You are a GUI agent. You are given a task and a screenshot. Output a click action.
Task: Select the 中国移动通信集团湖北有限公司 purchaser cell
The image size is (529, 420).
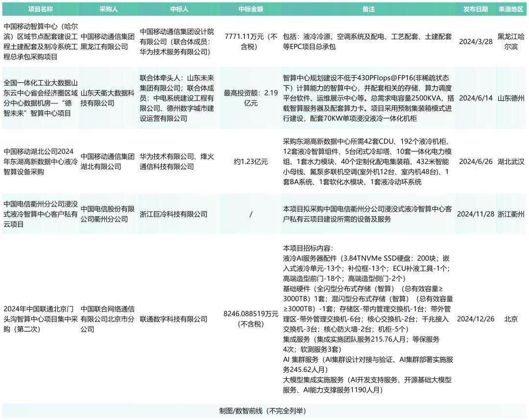tap(108, 161)
